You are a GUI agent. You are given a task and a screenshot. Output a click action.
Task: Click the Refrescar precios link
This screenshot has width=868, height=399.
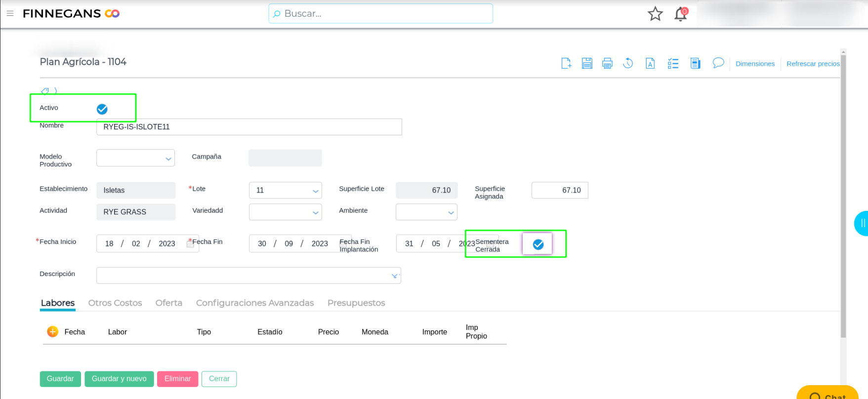tap(813, 64)
